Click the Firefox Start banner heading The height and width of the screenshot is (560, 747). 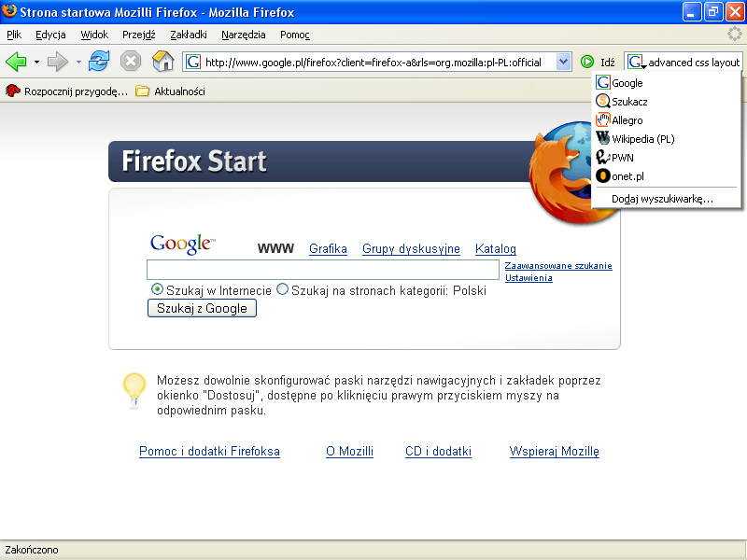coord(194,161)
